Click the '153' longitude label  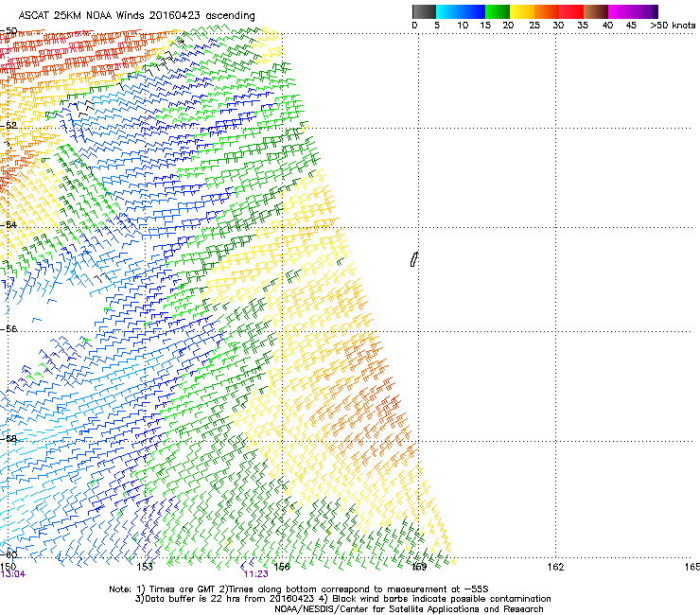pos(145,567)
